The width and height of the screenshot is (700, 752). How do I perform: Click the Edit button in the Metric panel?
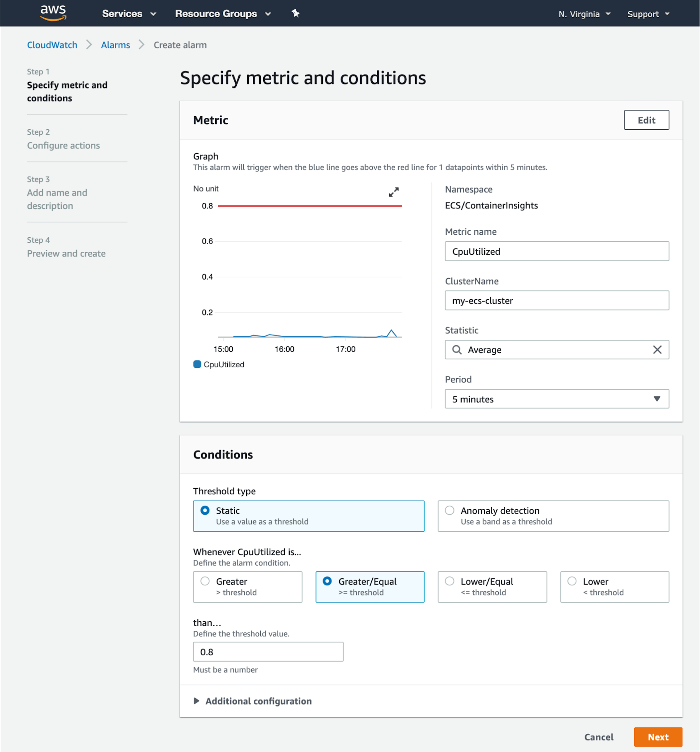[x=646, y=120]
